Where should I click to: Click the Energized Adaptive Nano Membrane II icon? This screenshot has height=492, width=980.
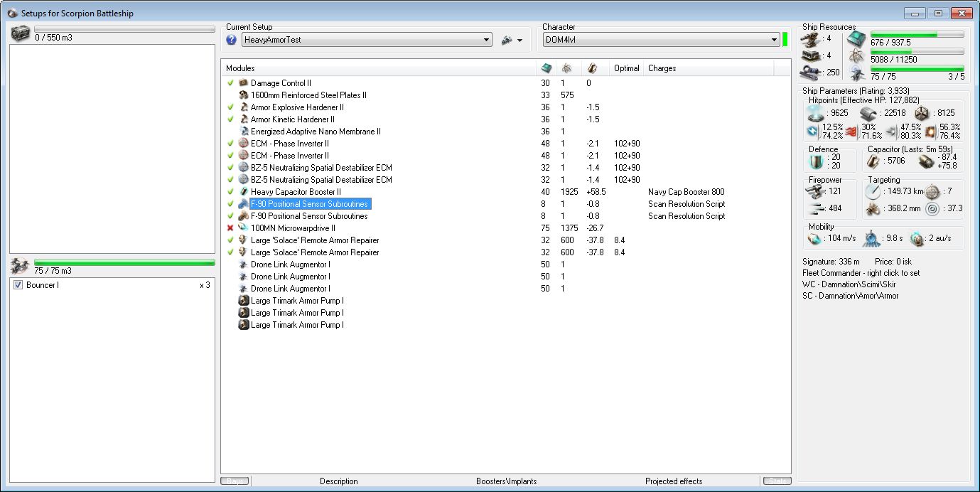click(x=243, y=132)
